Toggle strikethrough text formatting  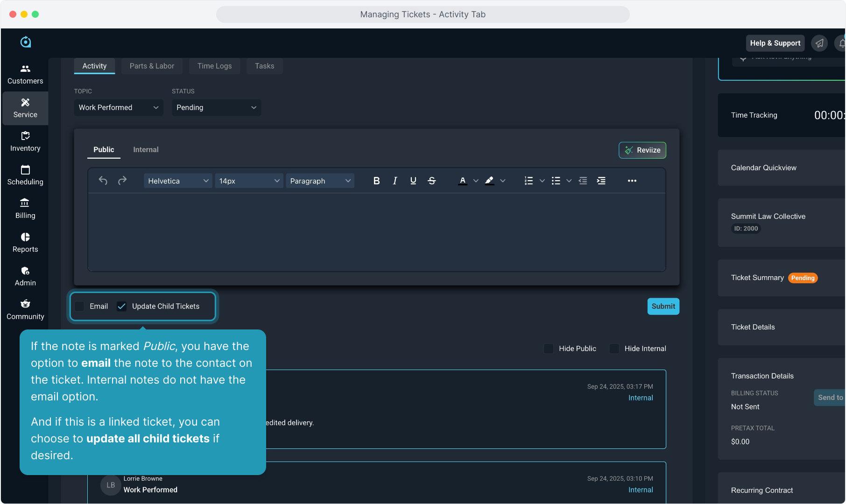432,181
